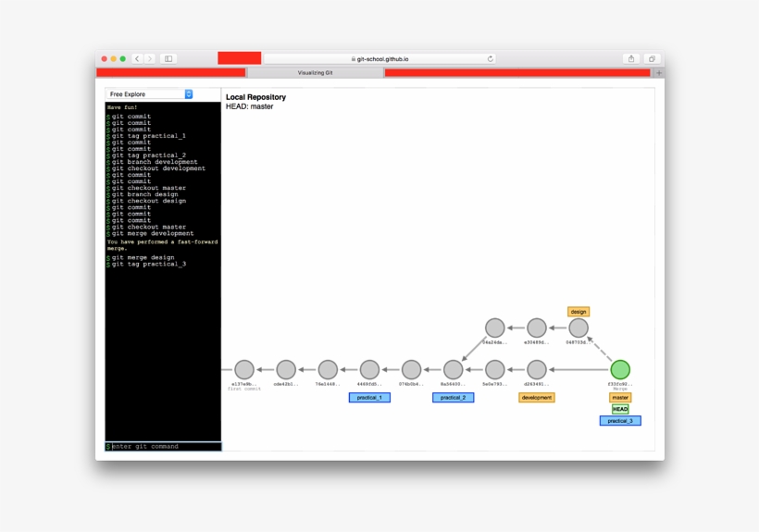
Task: Click the development branch label
Action: [537, 398]
